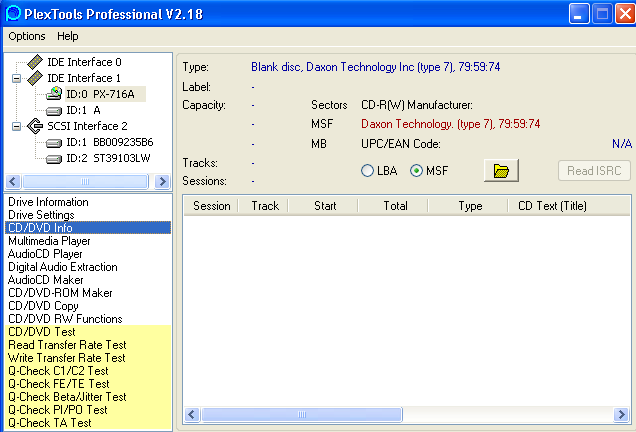The image size is (636, 432).
Task: Open the Options menu
Action: click(27, 36)
